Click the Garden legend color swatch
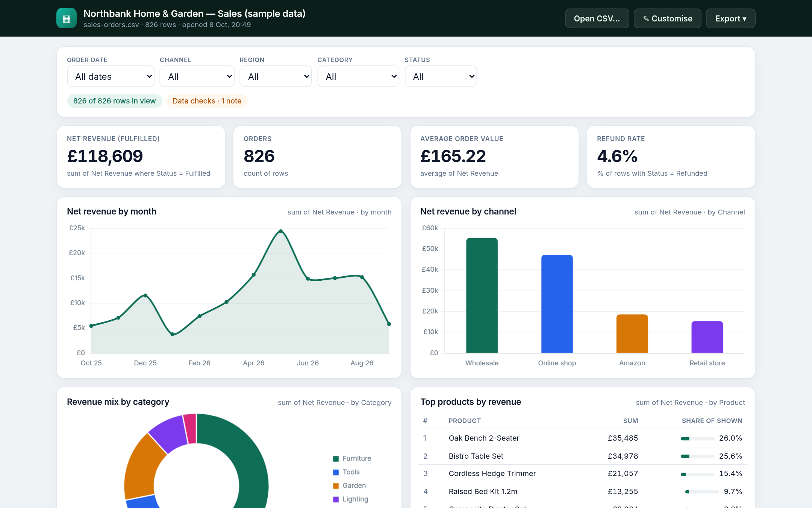This screenshot has height=508, width=812. click(336, 486)
